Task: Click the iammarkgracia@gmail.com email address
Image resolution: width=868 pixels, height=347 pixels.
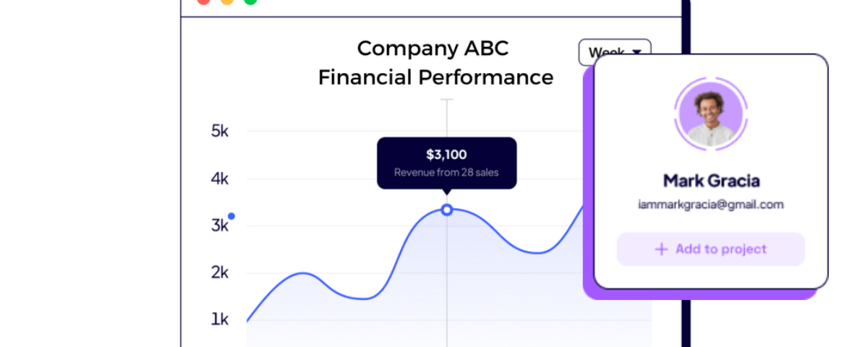Action: 711,205
